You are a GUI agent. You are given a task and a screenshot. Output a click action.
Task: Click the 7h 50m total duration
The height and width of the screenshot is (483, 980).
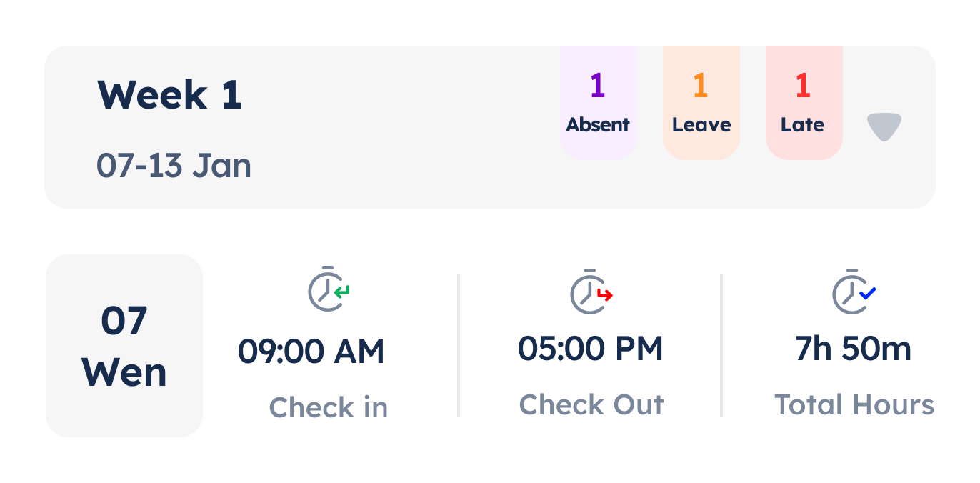coord(854,349)
